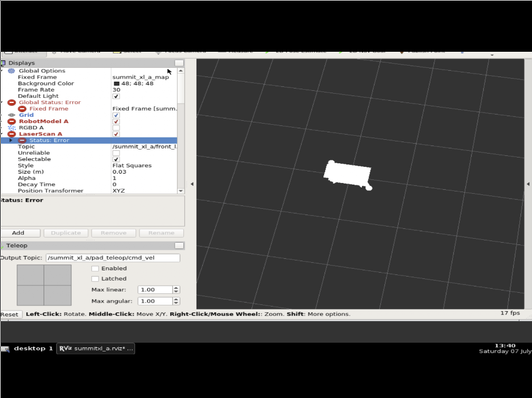Open the Style value Flat Squares dropdown
The width and height of the screenshot is (532, 398).
(x=144, y=166)
